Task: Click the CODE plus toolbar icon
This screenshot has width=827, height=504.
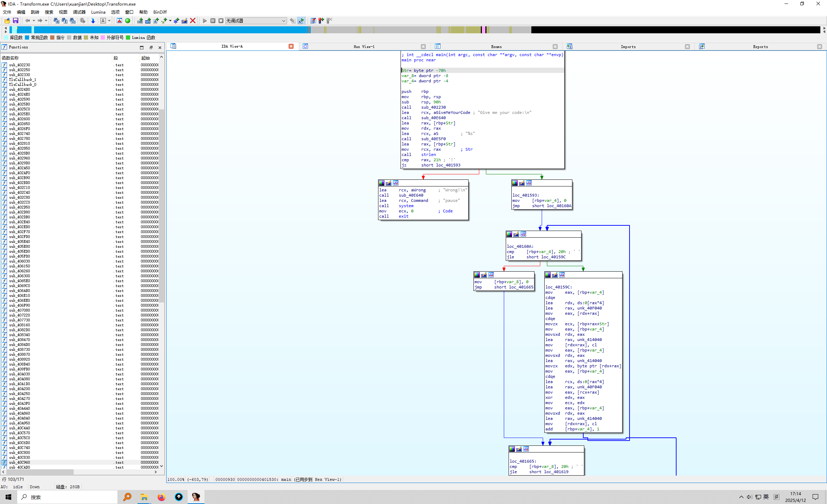Action: point(140,21)
